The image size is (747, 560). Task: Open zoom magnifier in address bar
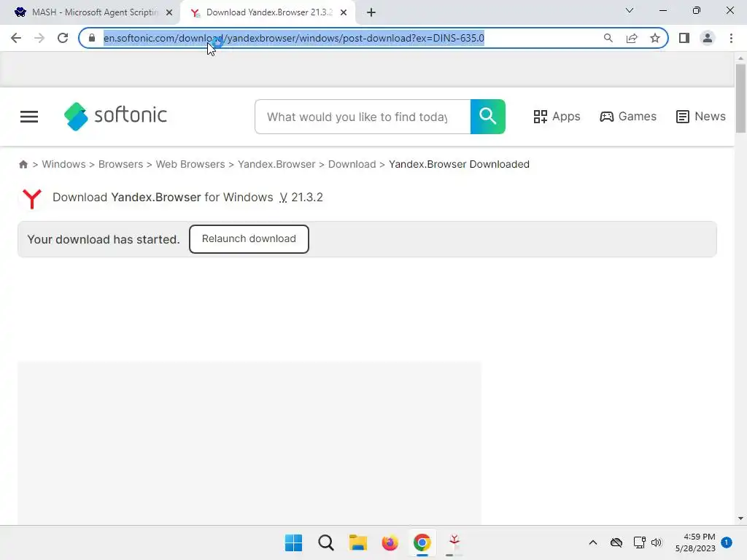click(608, 38)
